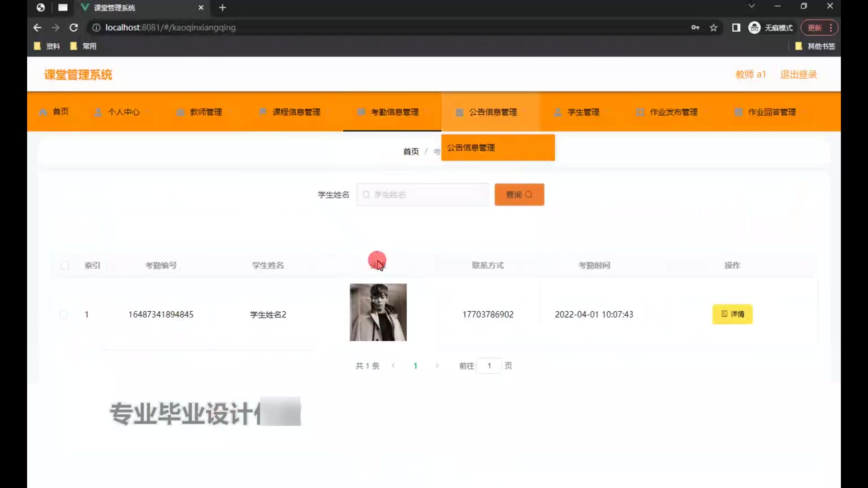Open the 常用 bookmark folder
The height and width of the screenshot is (488, 868).
point(83,46)
